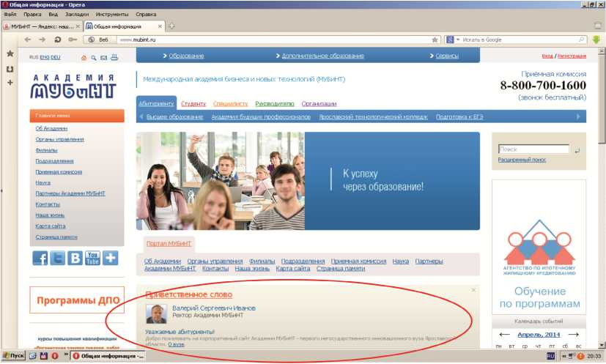Click the rector's photo thumbnail
Viewport: 606px width, 364px height.
pos(157,313)
